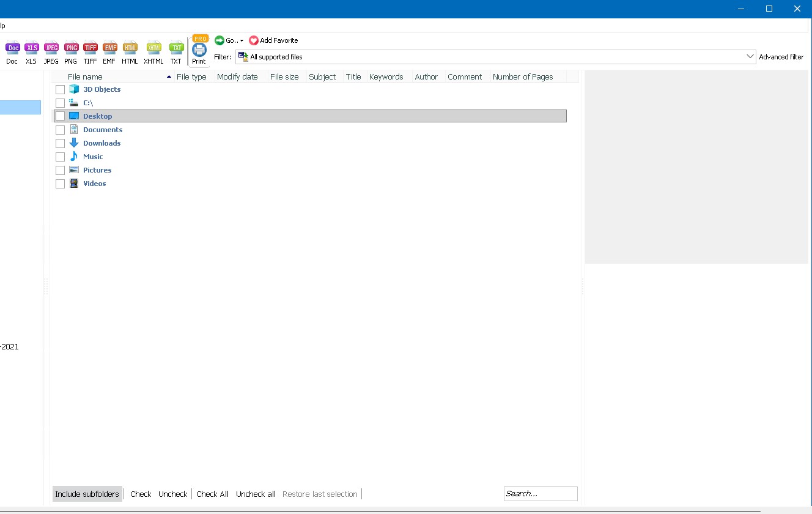
Task: Check the Documents checkbox
Action: (60, 130)
